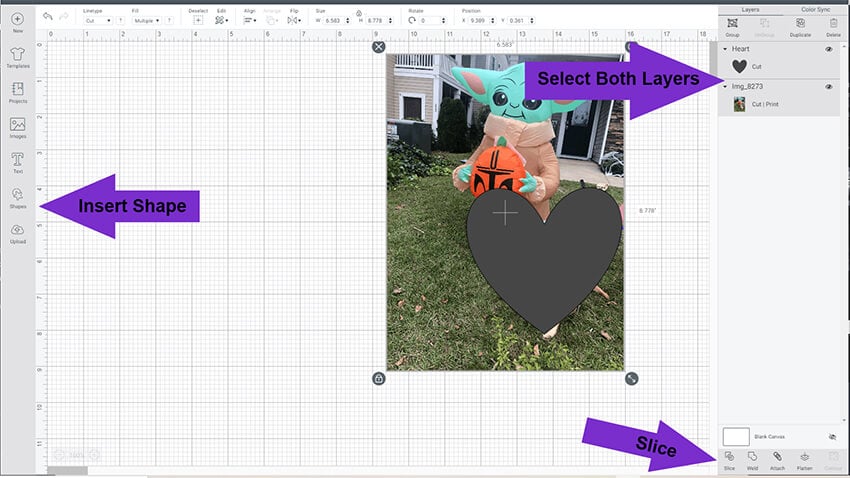Click the red X delete handle on selection
The image size is (850, 478).
(x=379, y=47)
